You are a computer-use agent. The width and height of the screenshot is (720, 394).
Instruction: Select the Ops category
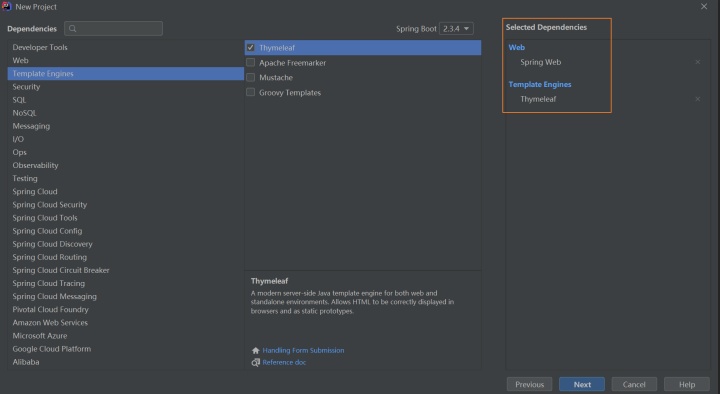[126, 152]
